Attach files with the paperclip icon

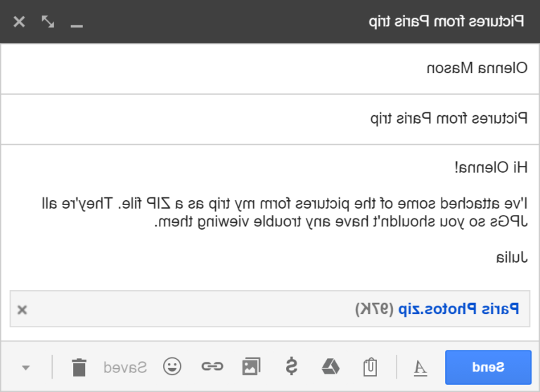(370, 367)
